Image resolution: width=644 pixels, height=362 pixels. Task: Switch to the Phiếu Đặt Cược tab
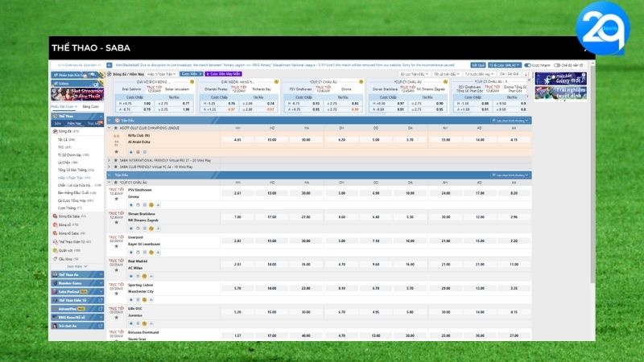click(63, 107)
